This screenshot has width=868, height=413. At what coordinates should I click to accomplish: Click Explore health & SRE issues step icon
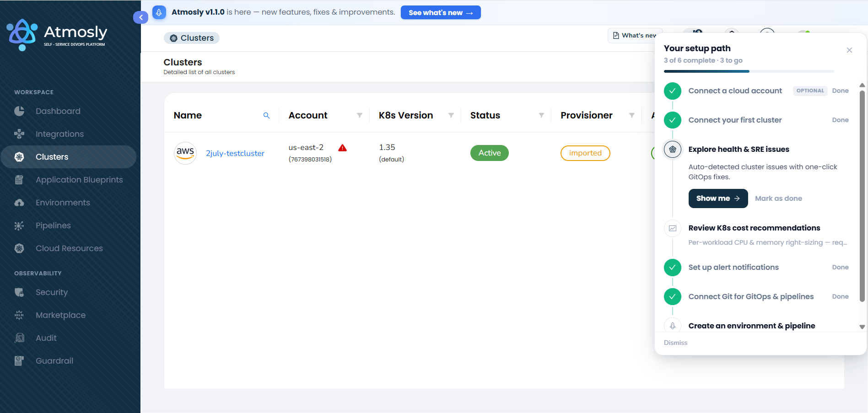pyautogui.click(x=672, y=149)
